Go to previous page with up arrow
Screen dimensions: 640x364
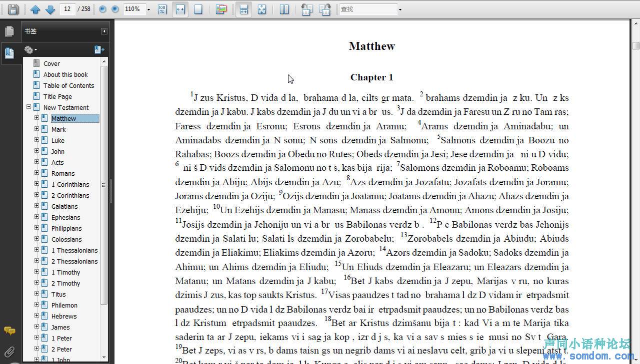coord(35,9)
